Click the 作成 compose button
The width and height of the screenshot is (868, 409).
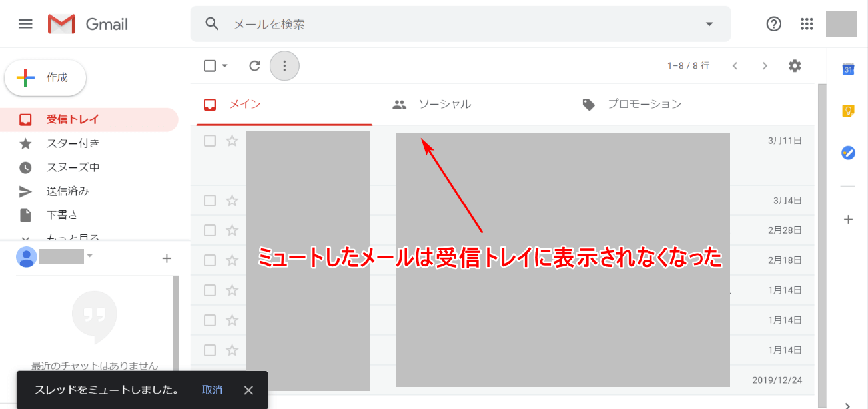46,78
